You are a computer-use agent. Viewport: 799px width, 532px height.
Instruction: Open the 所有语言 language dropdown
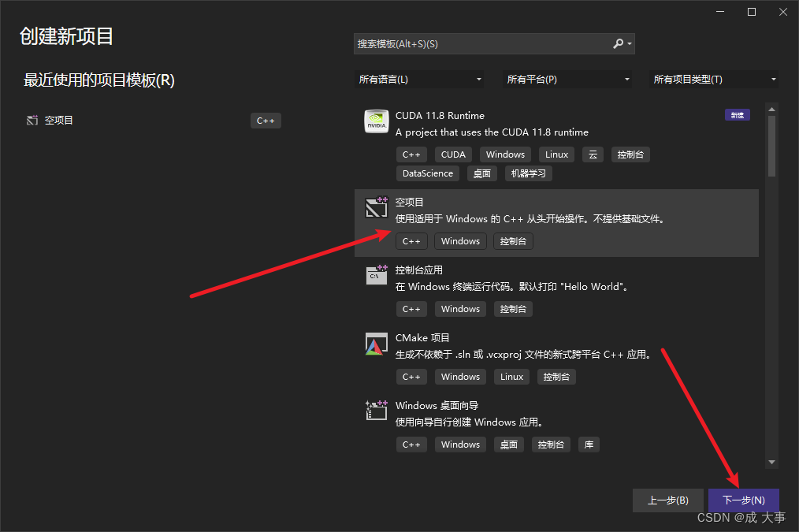pyautogui.click(x=421, y=79)
